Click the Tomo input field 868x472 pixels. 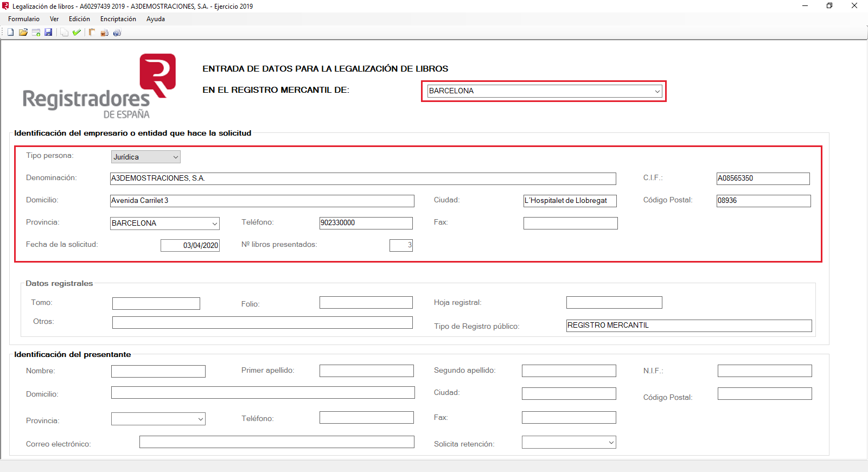(x=156, y=303)
